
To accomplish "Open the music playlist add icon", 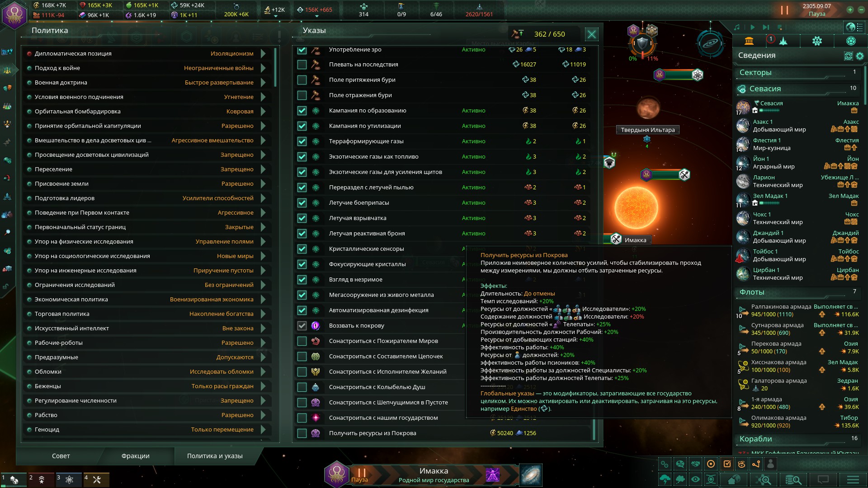I will point(780,28).
